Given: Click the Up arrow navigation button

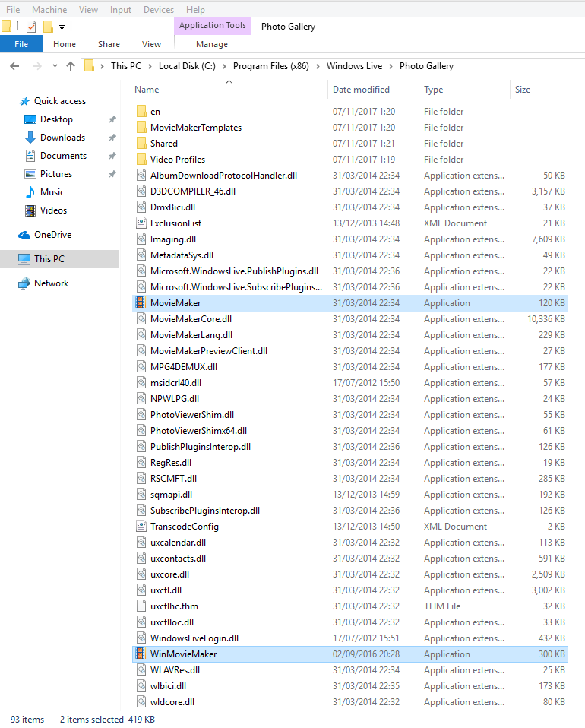Looking at the screenshot, I should pyautogui.click(x=71, y=66).
